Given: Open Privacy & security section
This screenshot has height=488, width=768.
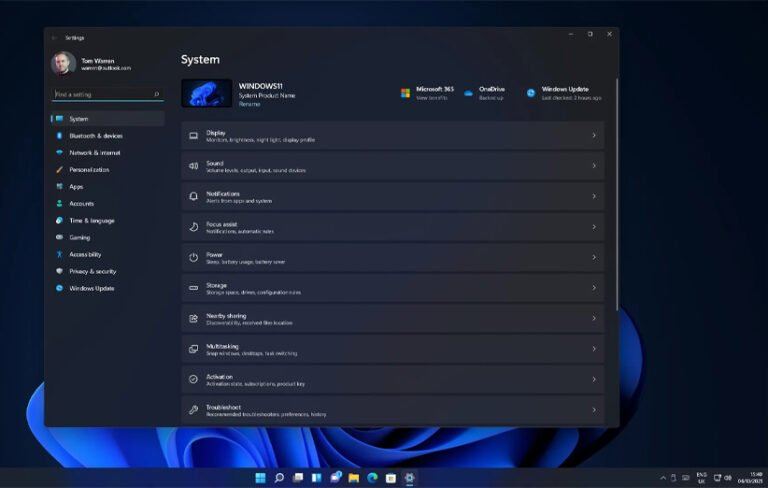Looking at the screenshot, I should (x=92, y=271).
